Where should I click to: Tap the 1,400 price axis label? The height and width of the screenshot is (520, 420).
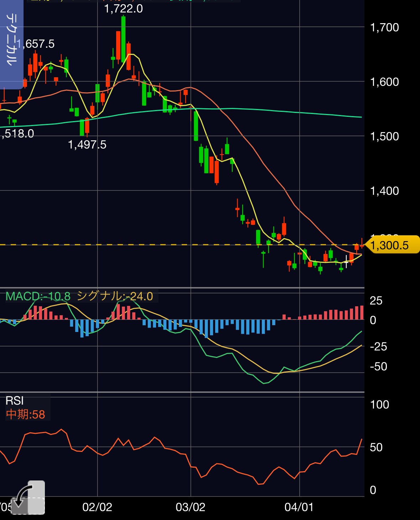coord(384,191)
